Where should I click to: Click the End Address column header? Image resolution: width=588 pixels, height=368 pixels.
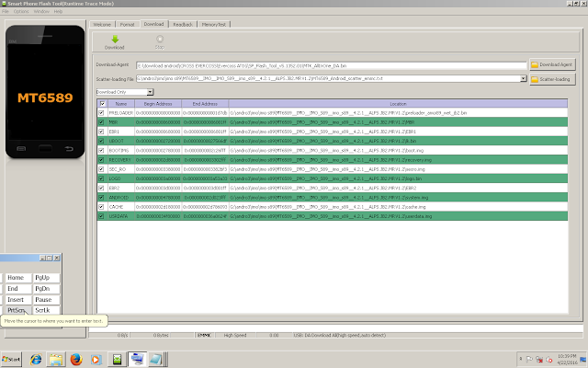(x=205, y=104)
